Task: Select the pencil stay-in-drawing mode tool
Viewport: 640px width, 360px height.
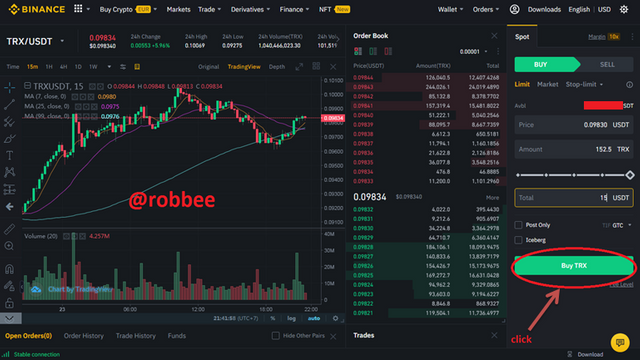Action: tap(9, 286)
